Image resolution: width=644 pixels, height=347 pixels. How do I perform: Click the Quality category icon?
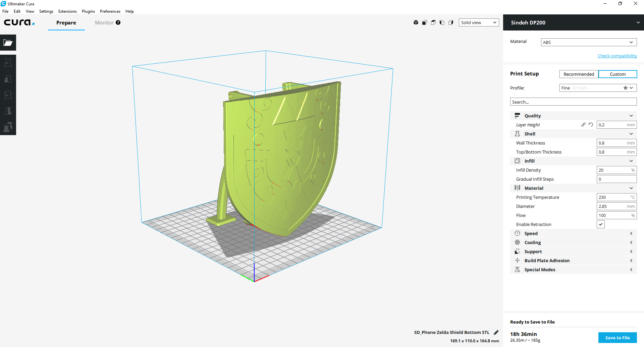tap(517, 116)
